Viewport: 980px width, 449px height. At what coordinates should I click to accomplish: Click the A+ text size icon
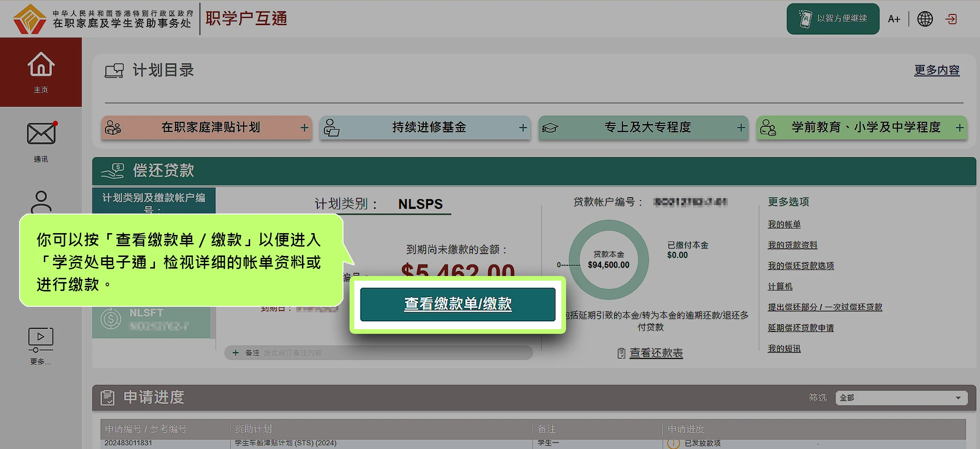[x=894, y=19]
